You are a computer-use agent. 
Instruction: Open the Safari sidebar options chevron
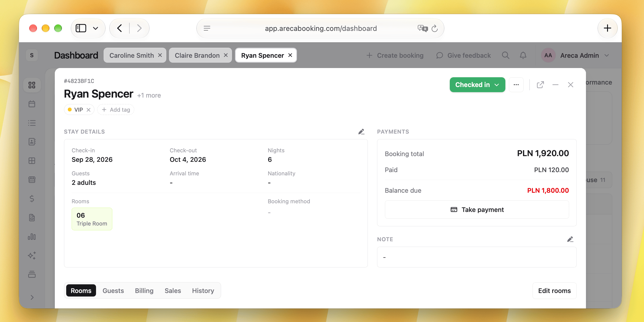[95, 28]
